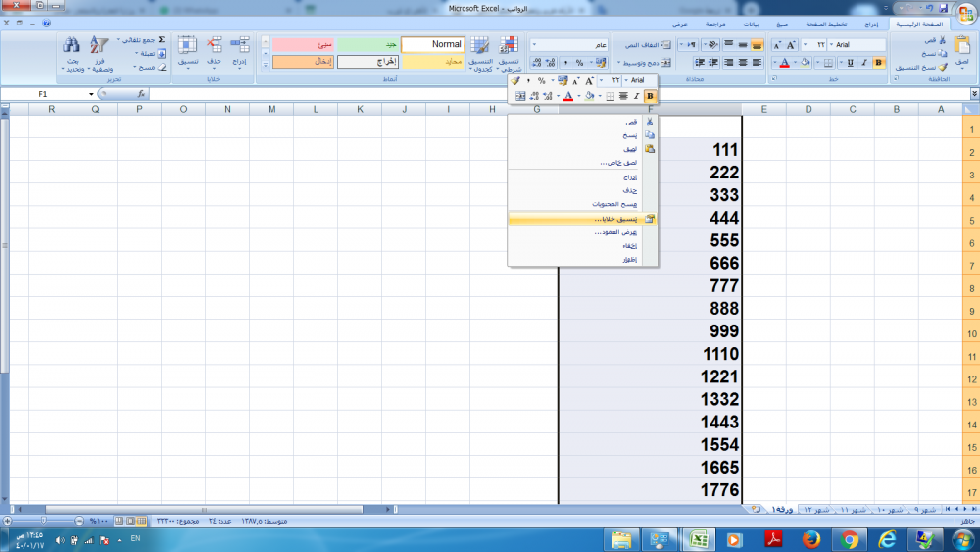Open the Arial font name dropdown in ribbon
Screen dimensions: 980x552
[x=832, y=45]
